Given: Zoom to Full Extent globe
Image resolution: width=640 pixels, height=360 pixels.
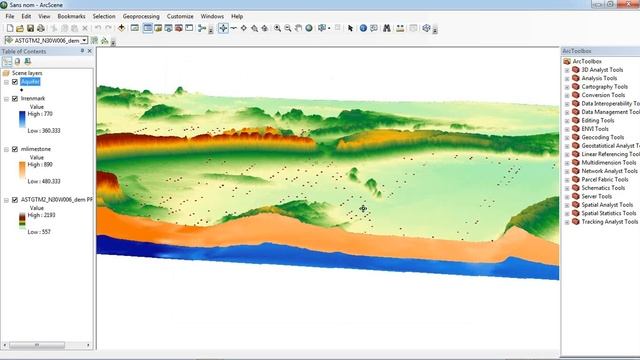Looking at the screenshot, I should pos(309,28).
